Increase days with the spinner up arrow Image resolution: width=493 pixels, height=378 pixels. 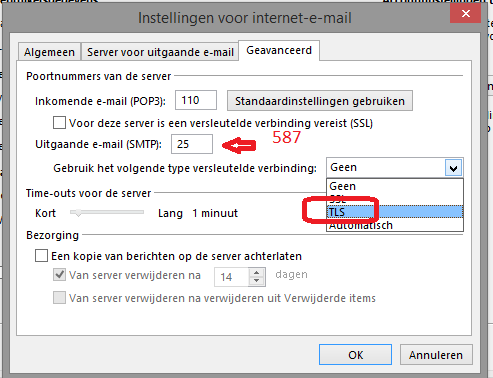(x=257, y=272)
